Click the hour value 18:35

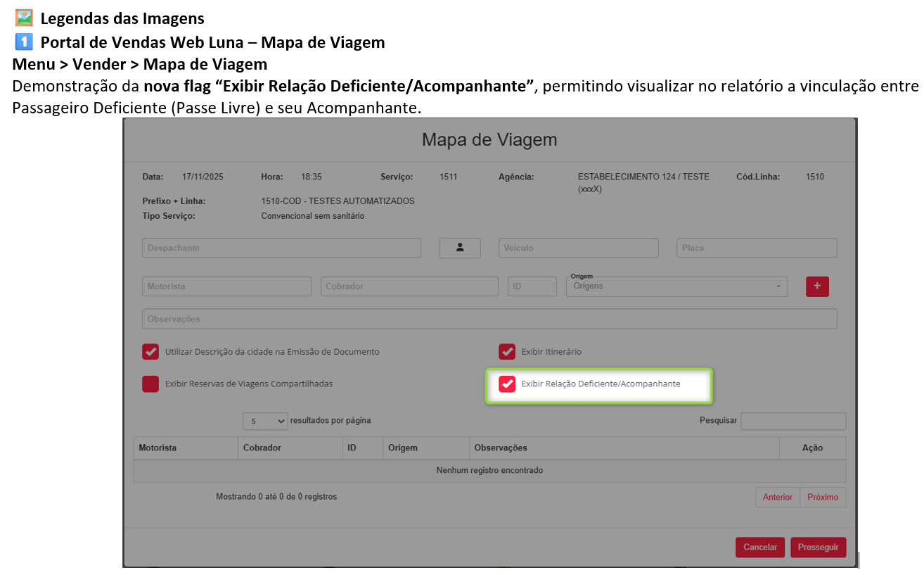(312, 177)
